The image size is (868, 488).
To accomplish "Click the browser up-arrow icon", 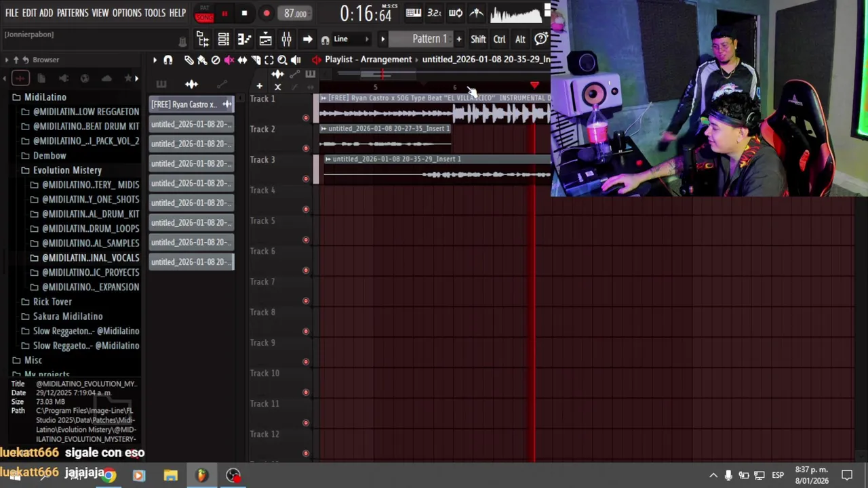I will pos(16,60).
